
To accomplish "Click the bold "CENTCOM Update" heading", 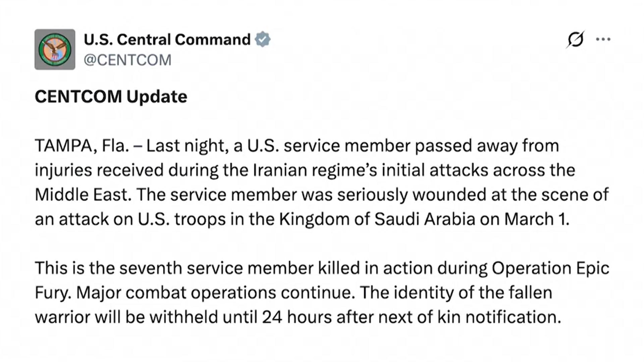I will [111, 97].
